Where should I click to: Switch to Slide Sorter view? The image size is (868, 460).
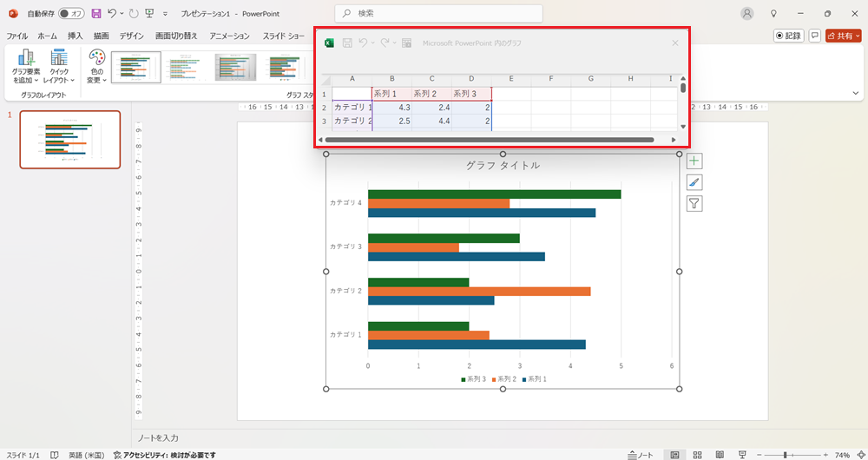coord(696,455)
